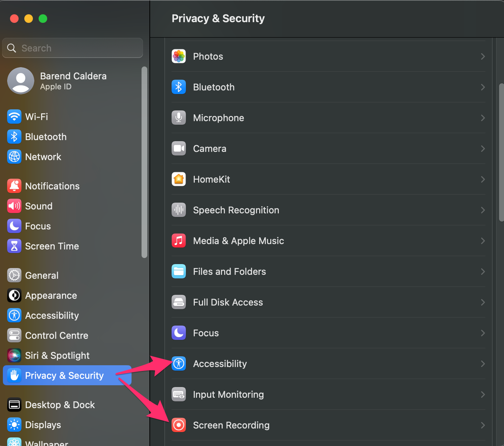Click the Privacy & Security hand icon
This screenshot has width=504, height=446.
tap(14, 375)
